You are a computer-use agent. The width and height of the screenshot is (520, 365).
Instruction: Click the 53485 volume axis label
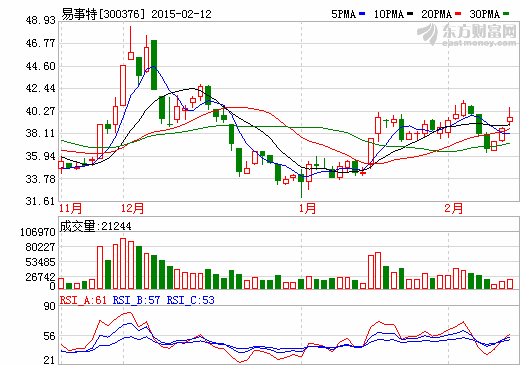(40, 262)
